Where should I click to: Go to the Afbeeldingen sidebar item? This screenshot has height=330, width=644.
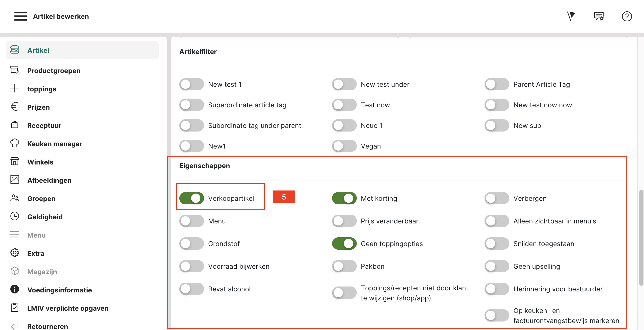tap(49, 180)
